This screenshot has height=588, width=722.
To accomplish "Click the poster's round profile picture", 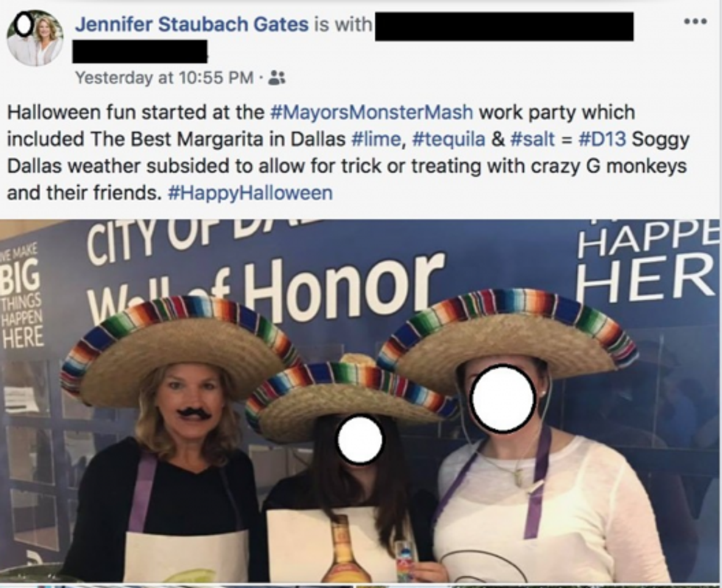I will pos(35,38).
